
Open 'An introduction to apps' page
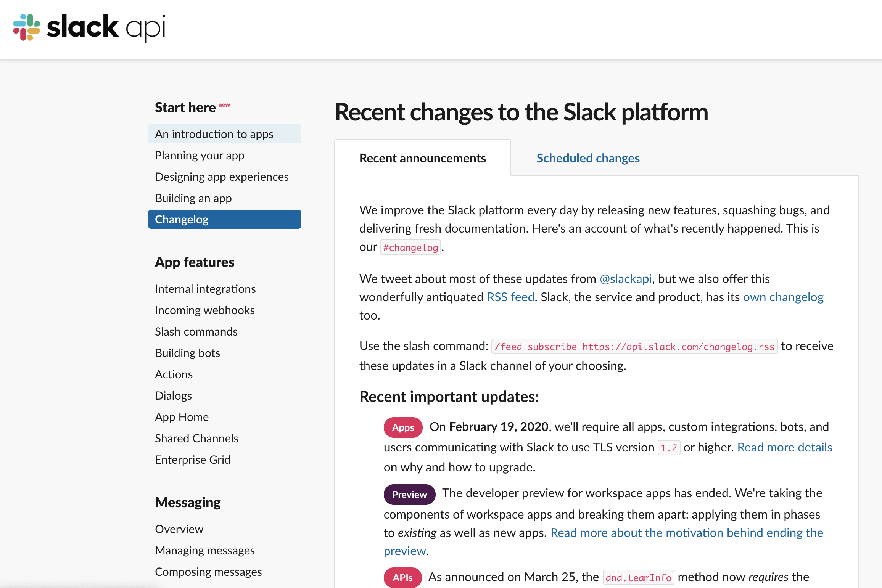pos(224,134)
